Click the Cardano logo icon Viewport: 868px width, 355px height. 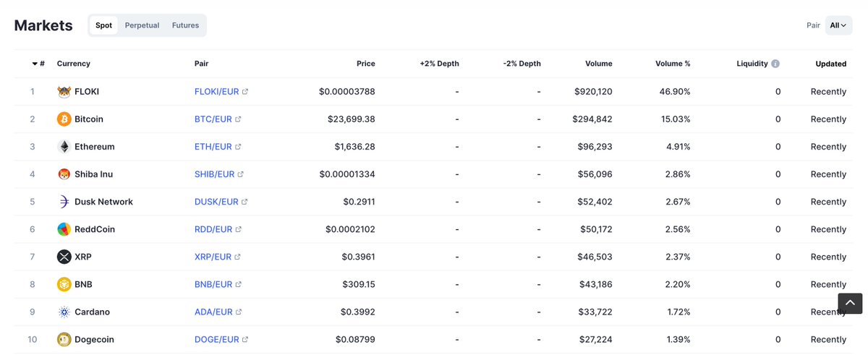pyautogui.click(x=64, y=312)
